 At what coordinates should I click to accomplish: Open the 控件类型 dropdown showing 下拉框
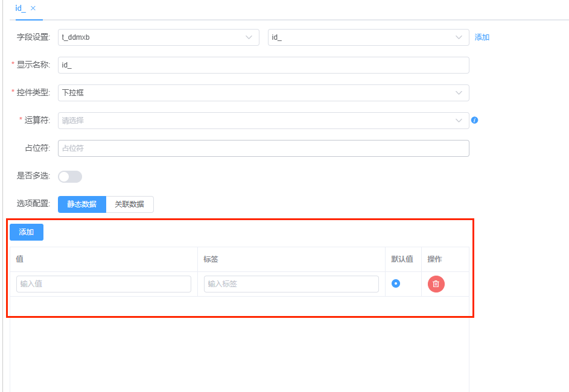click(263, 93)
